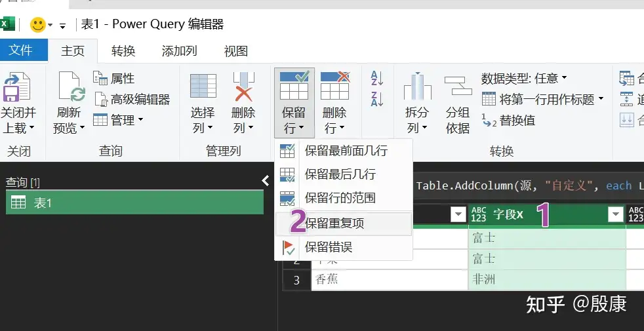Click the 保留行 ribbon button
Screen dimensions: 644x331
tap(294, 103)
